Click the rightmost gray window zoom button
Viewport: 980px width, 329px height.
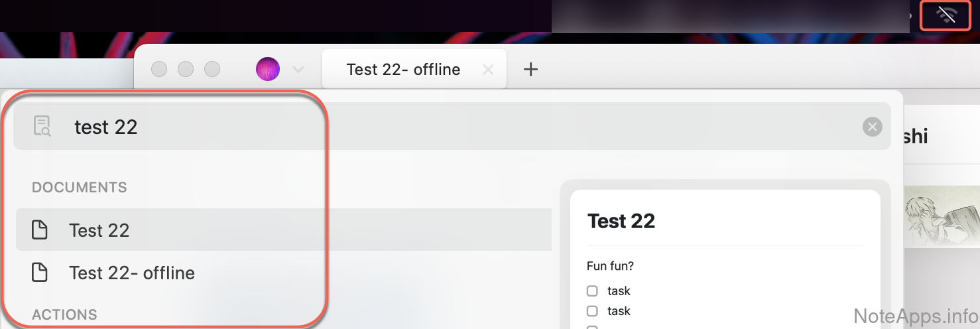click(212, 69)
